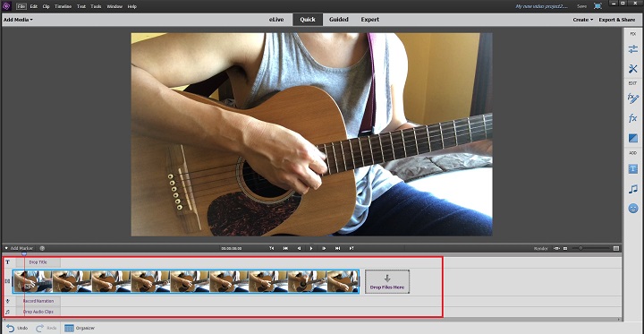Switch to the Expert tab
Viewport: 644px width, 334px height.
pyautogui.click(x=370, y=20)
